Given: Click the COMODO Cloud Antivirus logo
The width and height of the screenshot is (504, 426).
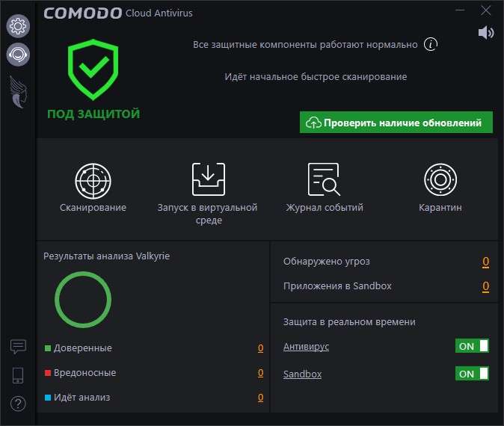Looking at the screenshot, I should pos(118,13).
